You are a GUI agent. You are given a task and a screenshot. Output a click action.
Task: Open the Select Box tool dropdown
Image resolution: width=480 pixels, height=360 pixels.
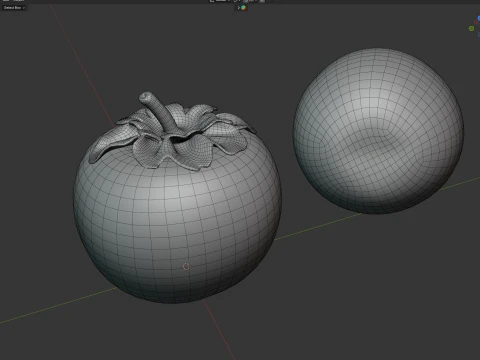coord(14,7)
